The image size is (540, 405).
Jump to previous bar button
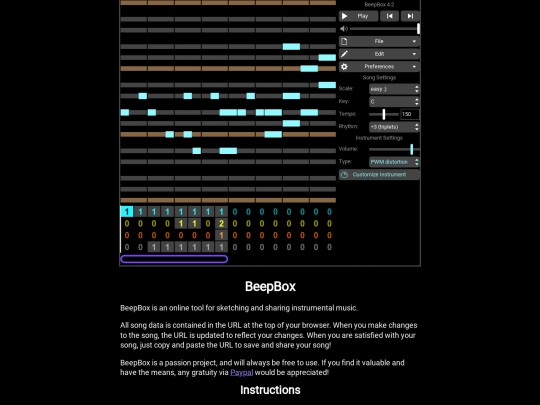pos(390,16)
